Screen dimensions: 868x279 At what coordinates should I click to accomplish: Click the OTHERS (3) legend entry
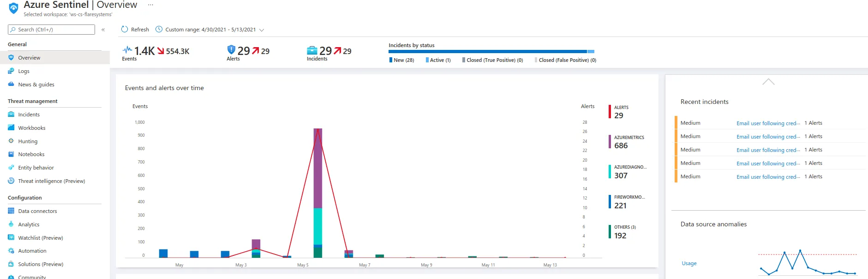623,232
